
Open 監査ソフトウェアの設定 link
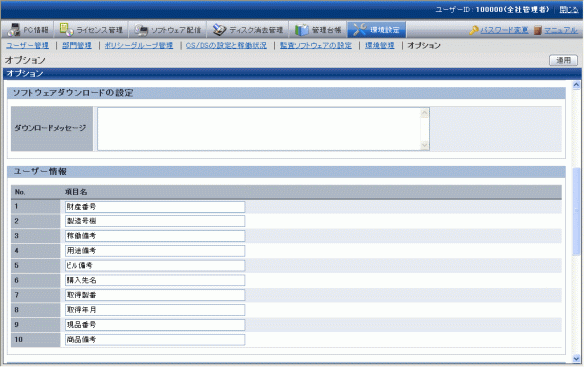point(316,45)
